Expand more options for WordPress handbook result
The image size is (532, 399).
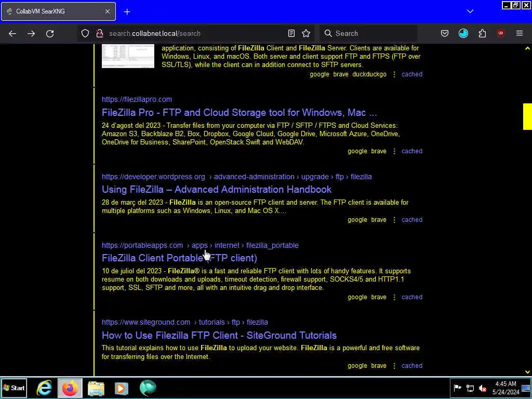(x=394, y=220)
